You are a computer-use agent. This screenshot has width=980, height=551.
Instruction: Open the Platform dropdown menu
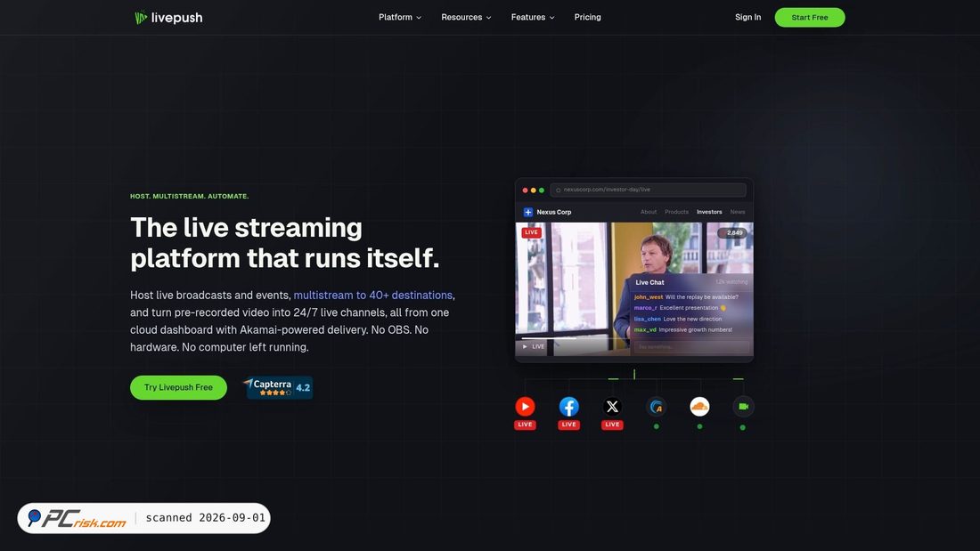[400, 18]
